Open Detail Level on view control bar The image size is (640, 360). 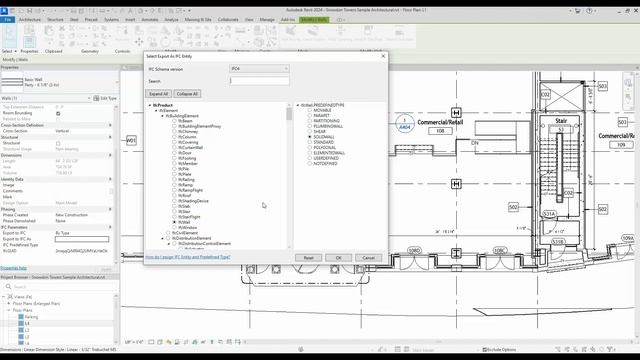coord(151,342)
